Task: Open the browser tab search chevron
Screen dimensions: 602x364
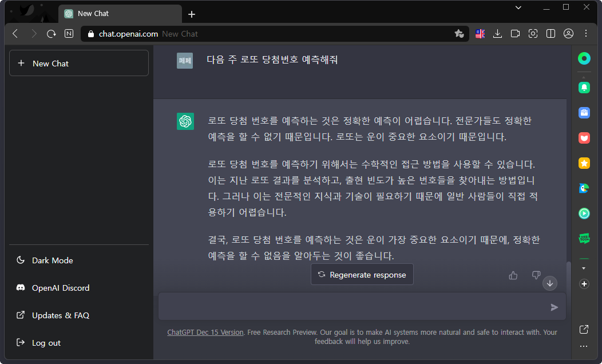Action: pos(518,7)
